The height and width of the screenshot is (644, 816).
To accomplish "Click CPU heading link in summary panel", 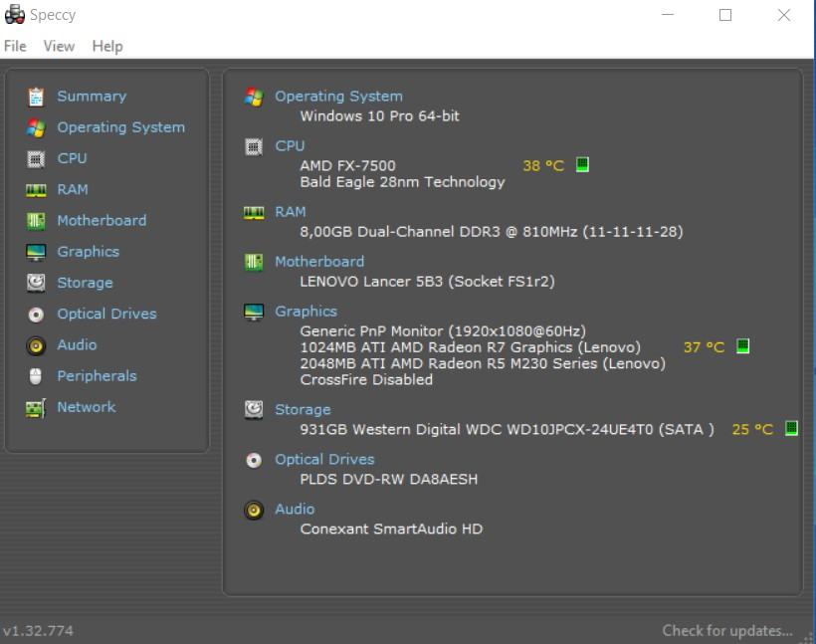I will tap(290, 145).
